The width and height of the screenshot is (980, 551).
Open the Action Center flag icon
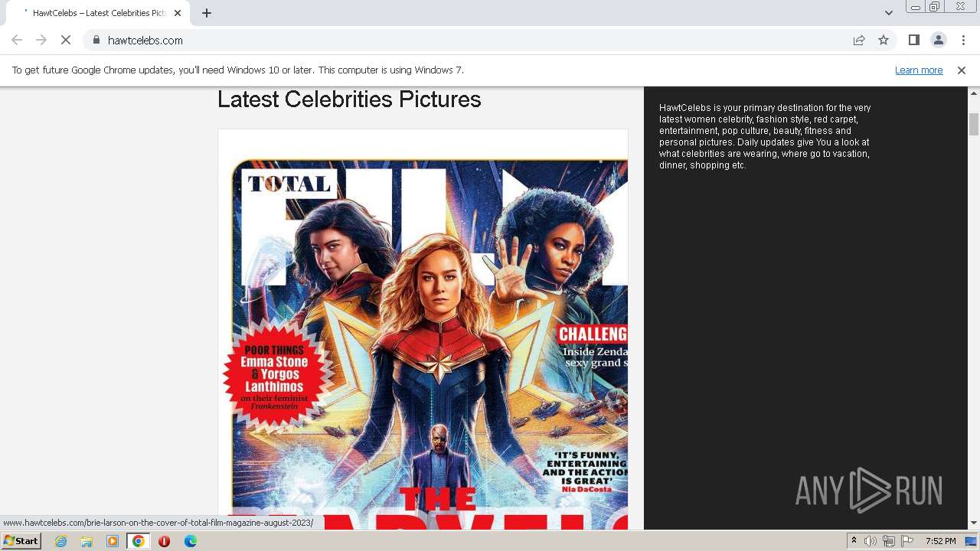(907, 541)
